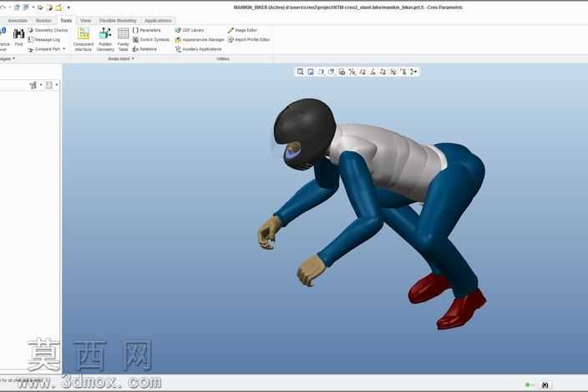Open the model tree Settings list dropdown
Viewport: 588px width, 392px height.
(51, 85)
